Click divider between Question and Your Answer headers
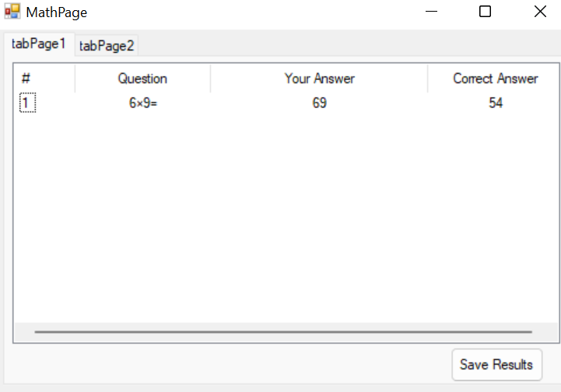Image resolution: width=561 pixels, height=392 pixels. [210, 79]
